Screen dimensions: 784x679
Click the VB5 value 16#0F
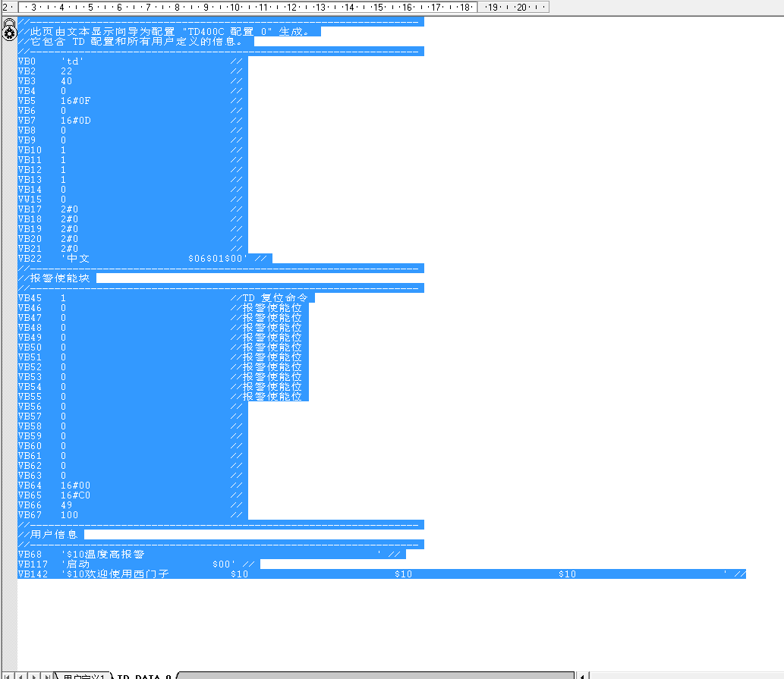coord(75,101)
